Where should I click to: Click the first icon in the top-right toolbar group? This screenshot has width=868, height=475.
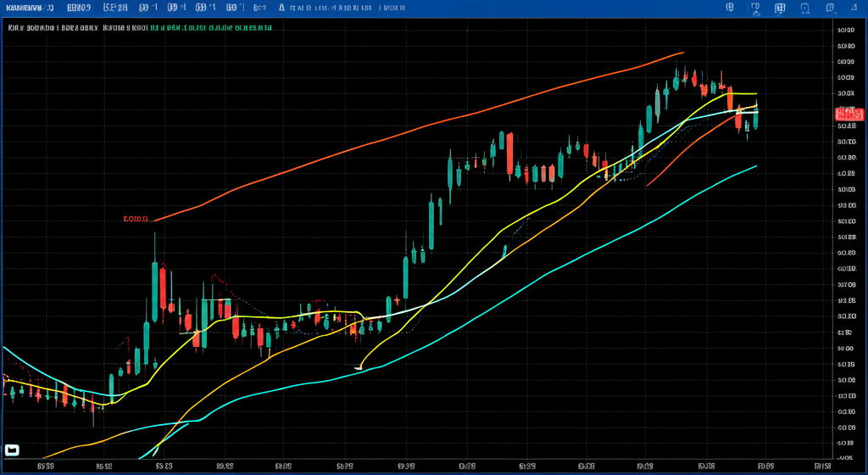pyautogui.click(x=730, y=8)
